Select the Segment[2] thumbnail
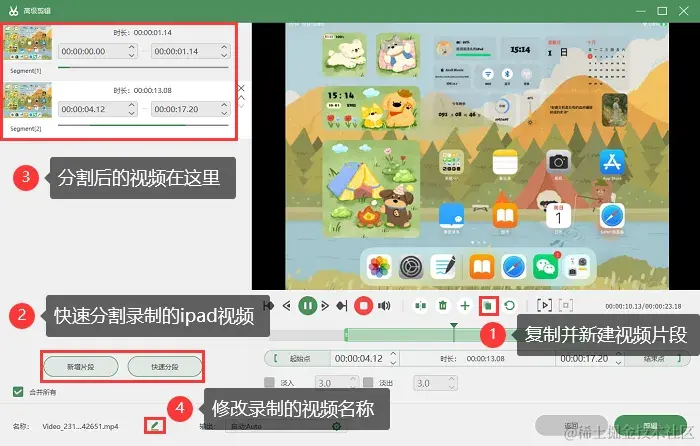The width and height of the screenshot is (700, 446). tap(28, 101)
